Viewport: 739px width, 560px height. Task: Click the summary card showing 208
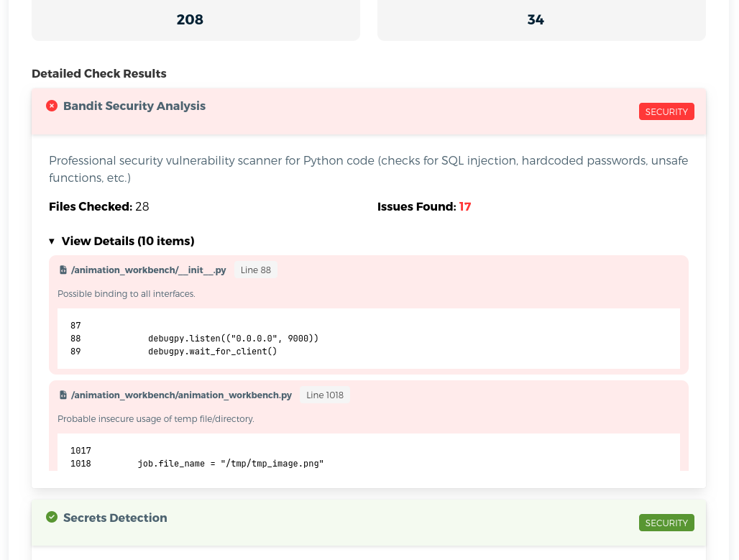coord(196,20)
